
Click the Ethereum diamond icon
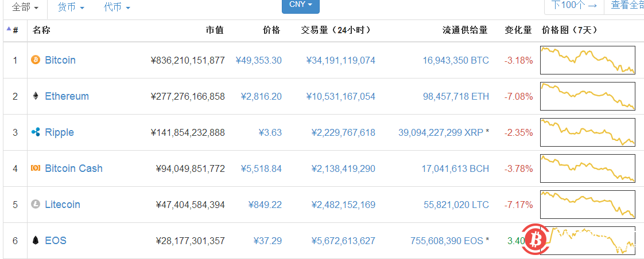tap(36, 96)
